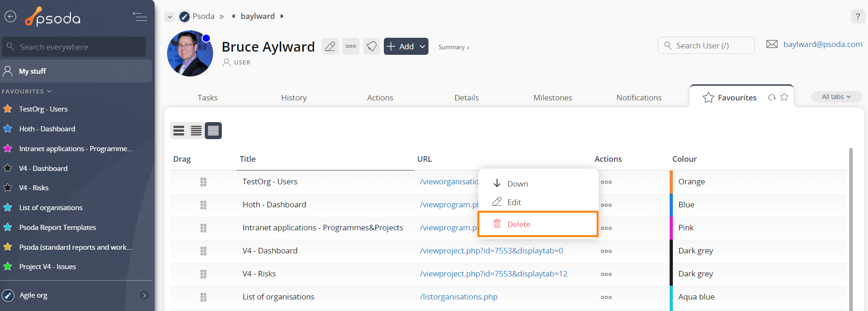868x311 pixels.
Task: Click the Search everywhere field
Action: tap(74, 47)
